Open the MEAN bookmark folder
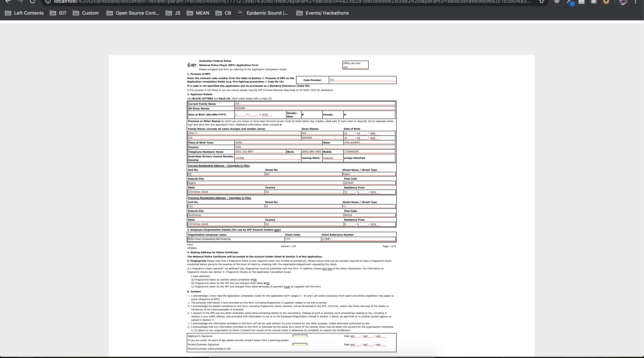 point(198,13)
